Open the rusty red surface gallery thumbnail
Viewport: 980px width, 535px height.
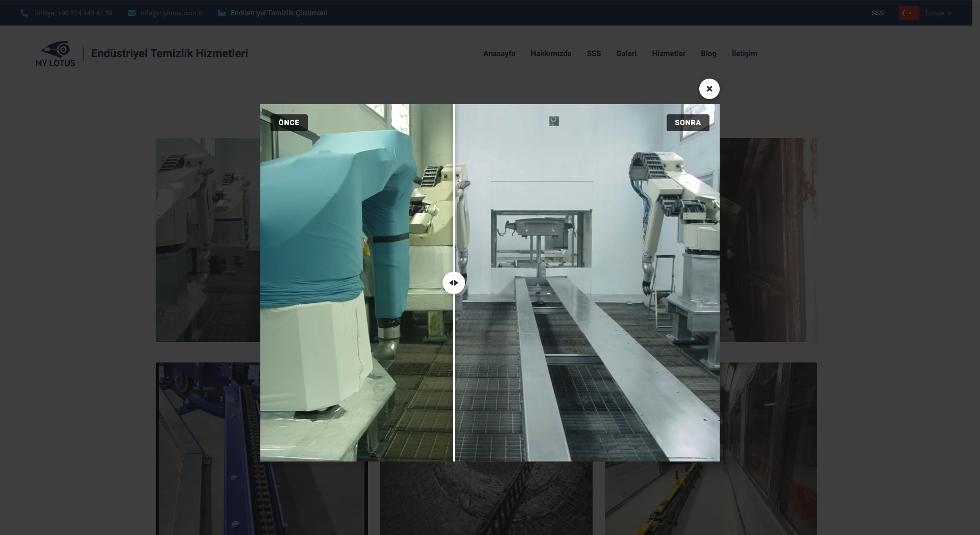(x=768, y=240)
